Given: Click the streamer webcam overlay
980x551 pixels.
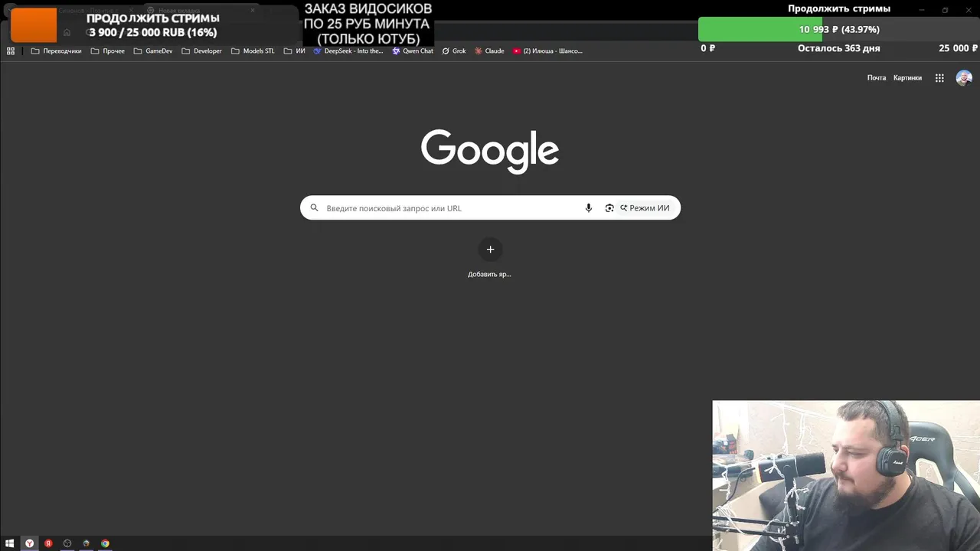Looking at the screenshot, I should pos(846,475).
